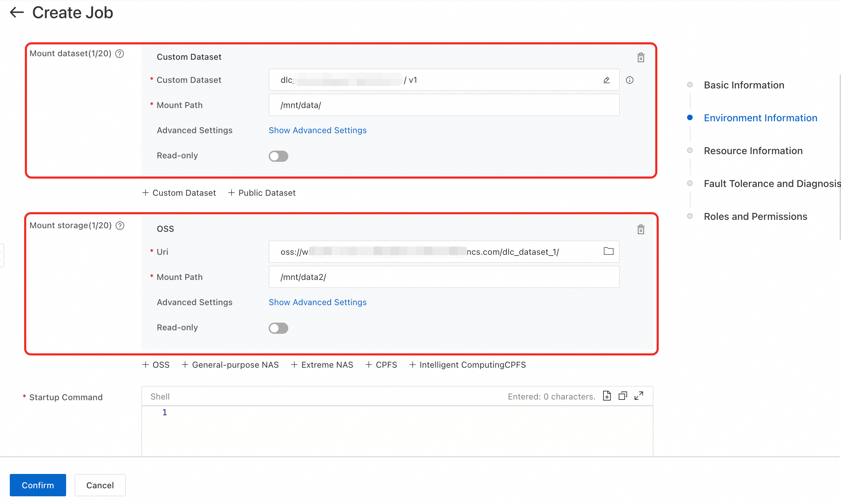Show Advanced Settings for OSS mount
Viewport: 841px width, 504px height.
click(317, 302)
